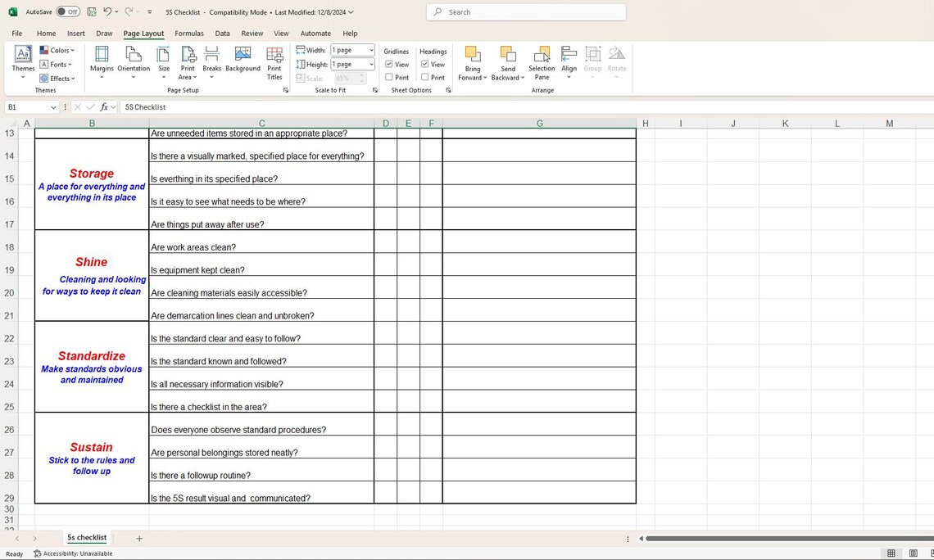The width and height of the screenshot is (934, 560).
Task: Switch to the Formulas tab
Action: [188, 34]
